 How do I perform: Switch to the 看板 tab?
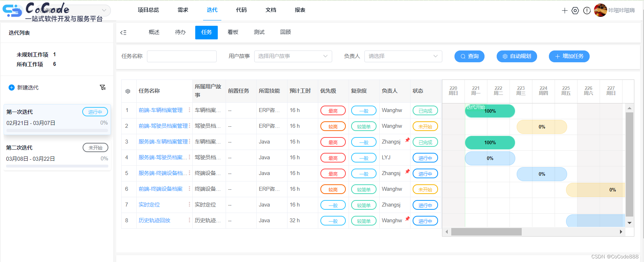pyautogui.click(x=233, y=32)
